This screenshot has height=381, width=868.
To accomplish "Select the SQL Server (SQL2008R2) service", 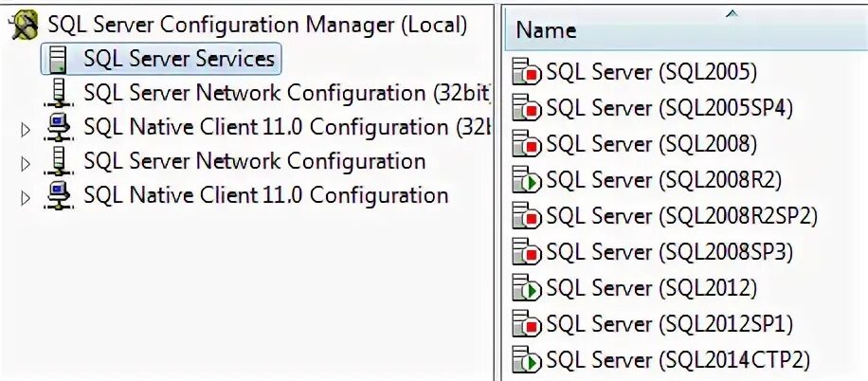I will 663,180.
